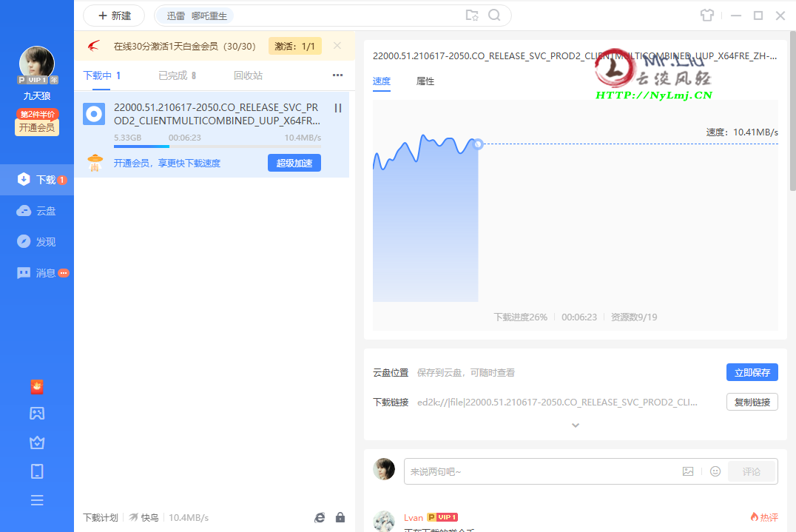Switch to the 已完成 tab
Screen dimensions: 796x532
(177, 75)
